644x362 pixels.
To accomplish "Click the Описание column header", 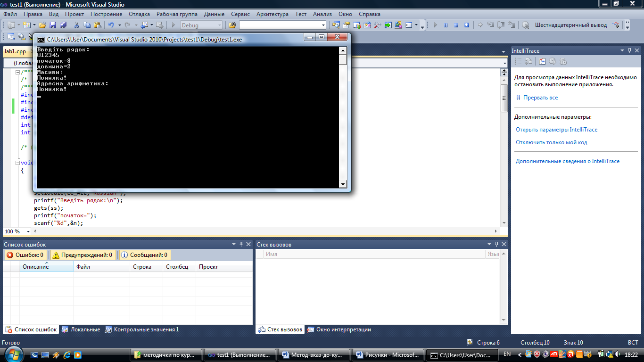I will point(46,267).
